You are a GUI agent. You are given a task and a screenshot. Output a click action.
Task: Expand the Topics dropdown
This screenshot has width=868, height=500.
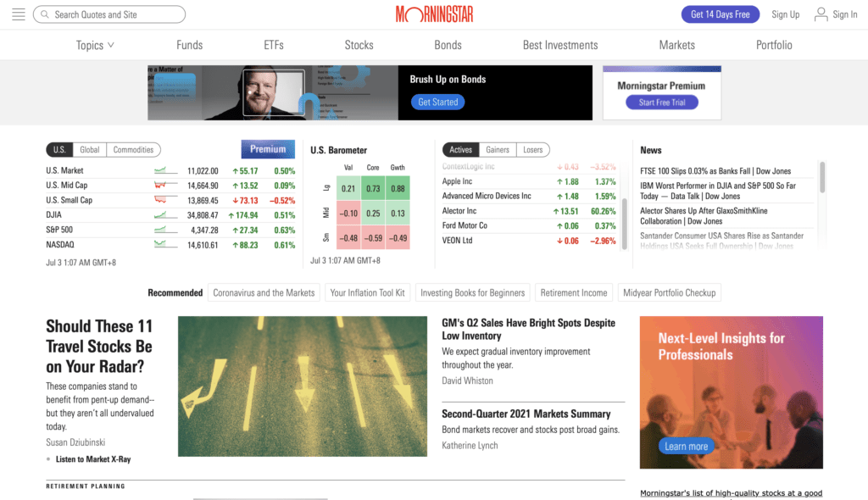click(x=94, y=45)
